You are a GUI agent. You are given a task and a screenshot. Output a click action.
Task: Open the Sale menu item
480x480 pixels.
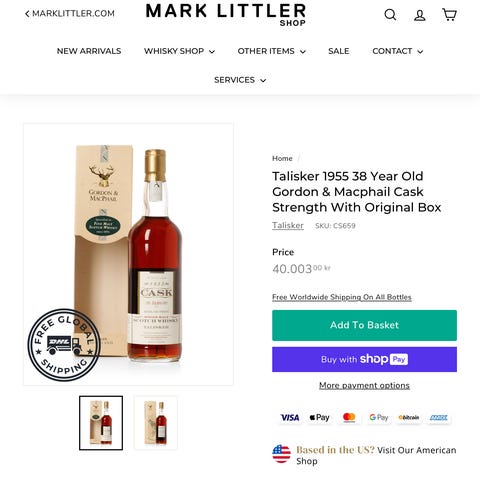(339, 51)
